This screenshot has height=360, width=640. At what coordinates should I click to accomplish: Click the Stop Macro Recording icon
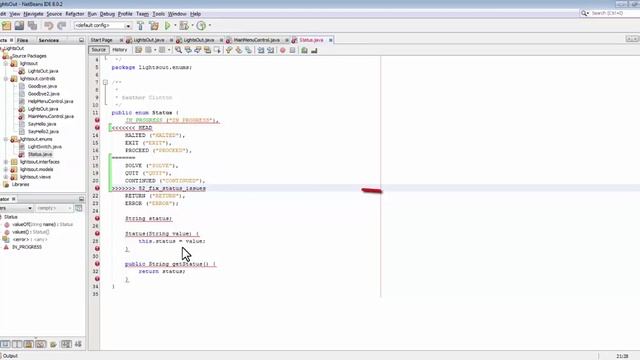[293, 50]
